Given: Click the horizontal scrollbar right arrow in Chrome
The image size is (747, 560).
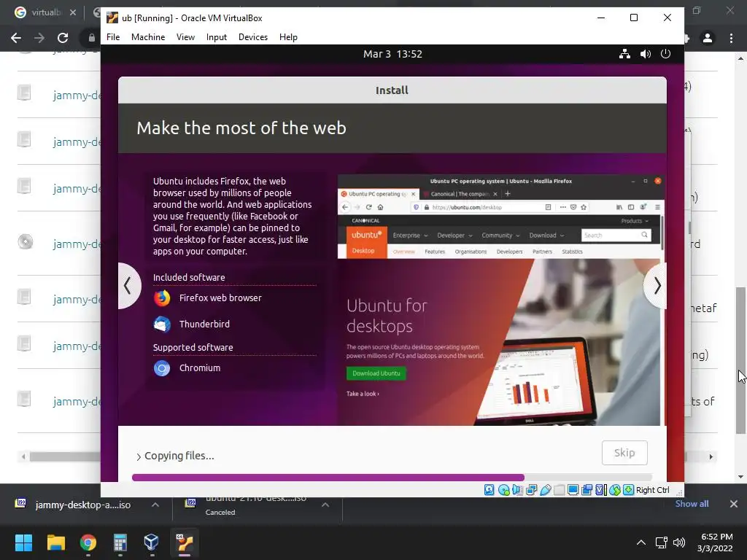Looking at the screenshot, I should [x=711, y=456].
